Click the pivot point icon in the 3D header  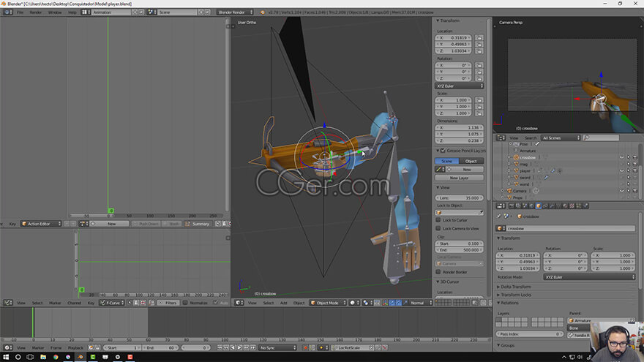point(367,303)
